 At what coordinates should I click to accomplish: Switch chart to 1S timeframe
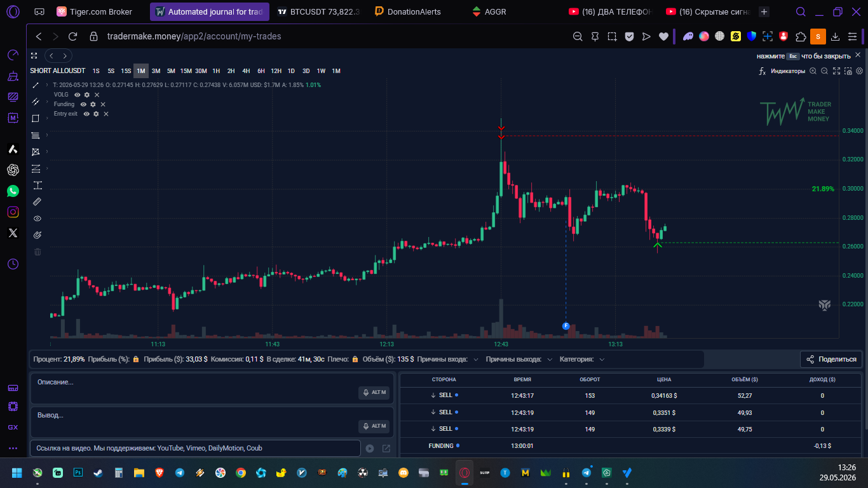[96, 71]
